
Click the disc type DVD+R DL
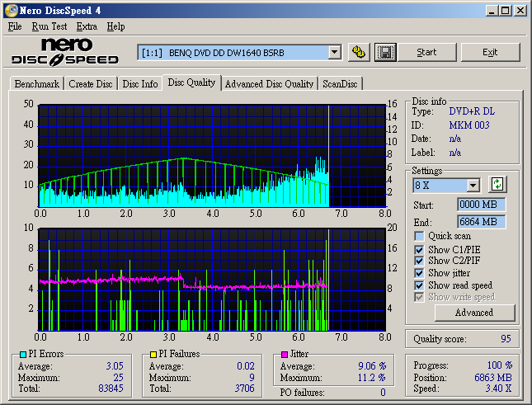point(472,111)
